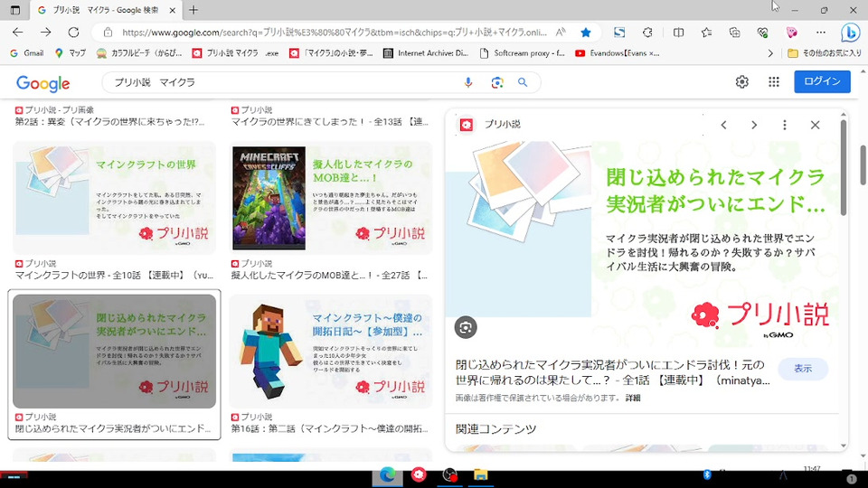Click the taskbar Bluetooth icon

pos(707,474)
